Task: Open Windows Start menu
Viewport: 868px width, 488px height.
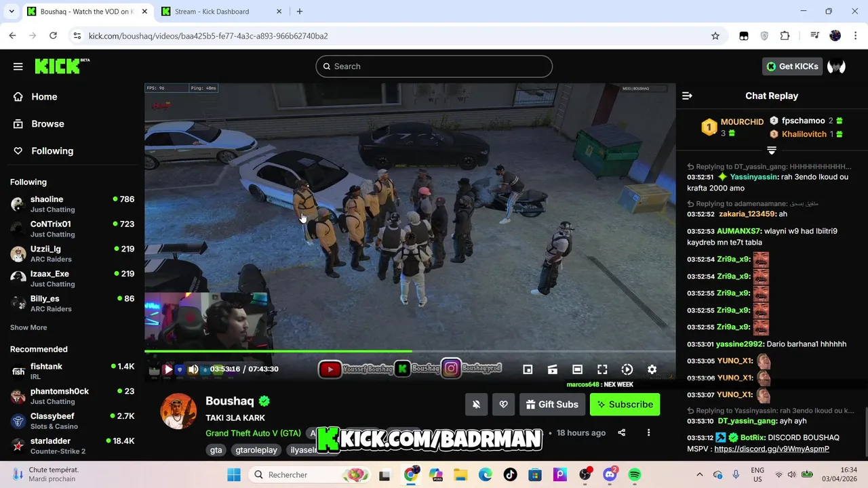Action: tap(234, 475)
